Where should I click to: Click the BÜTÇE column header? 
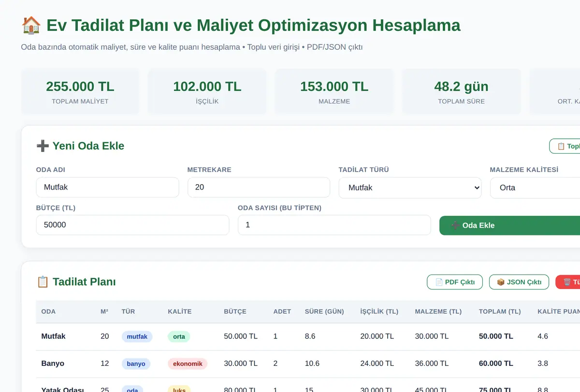point(235,311)
